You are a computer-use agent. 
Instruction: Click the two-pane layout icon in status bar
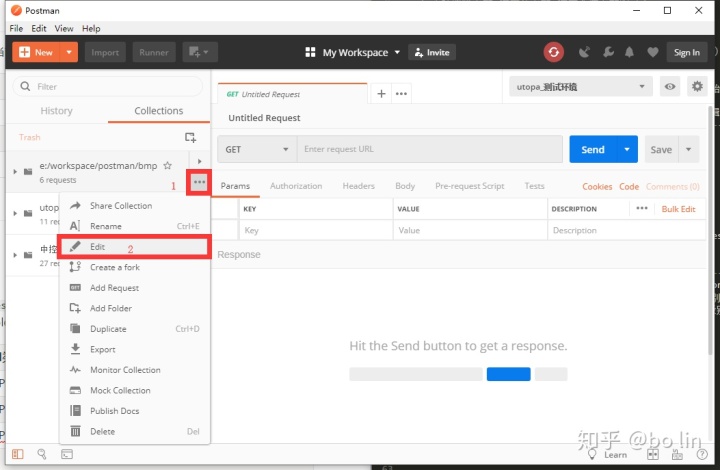pyautogui.click(x=652, y=454)
